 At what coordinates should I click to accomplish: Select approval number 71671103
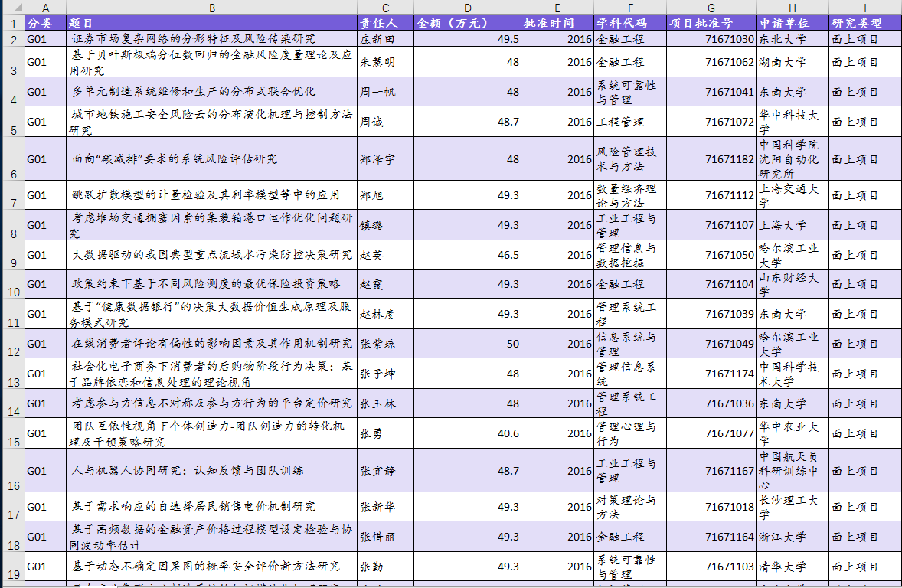coord(711,567)
